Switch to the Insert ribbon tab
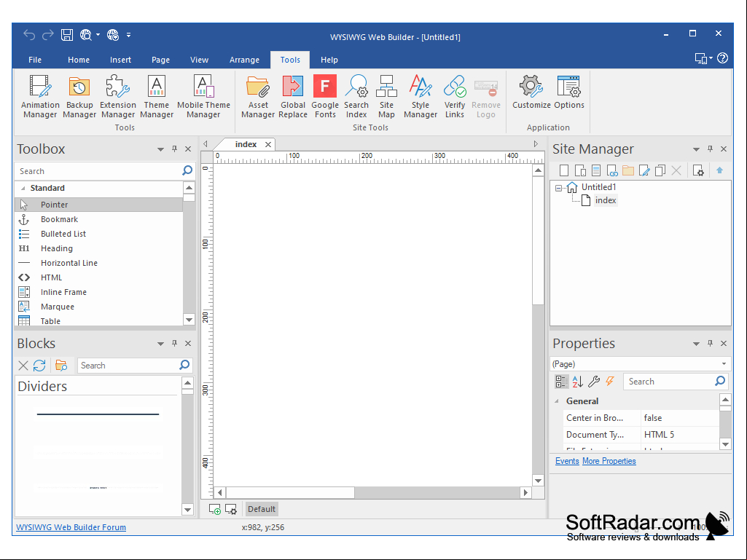 [120, 60]
